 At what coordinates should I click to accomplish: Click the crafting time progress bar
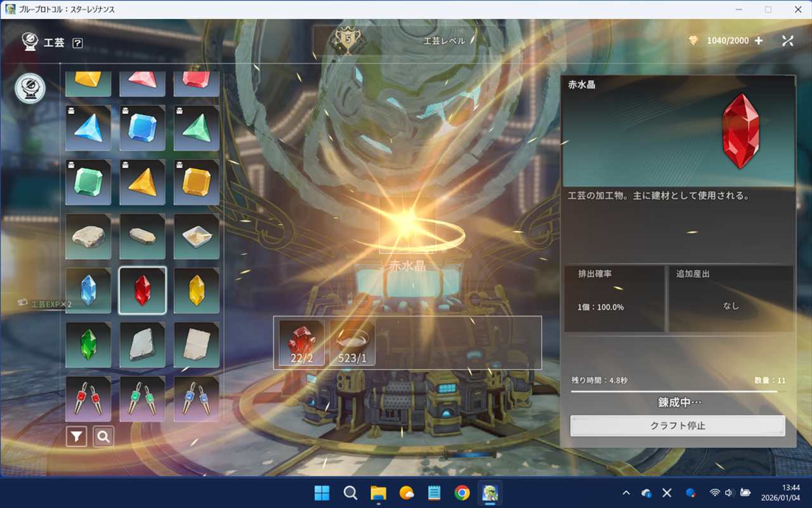coord(678,392)
